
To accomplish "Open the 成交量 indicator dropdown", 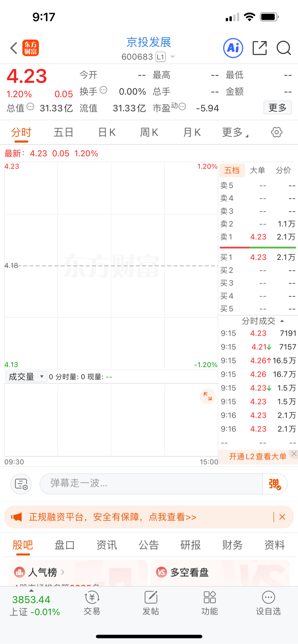I will 26,377.
